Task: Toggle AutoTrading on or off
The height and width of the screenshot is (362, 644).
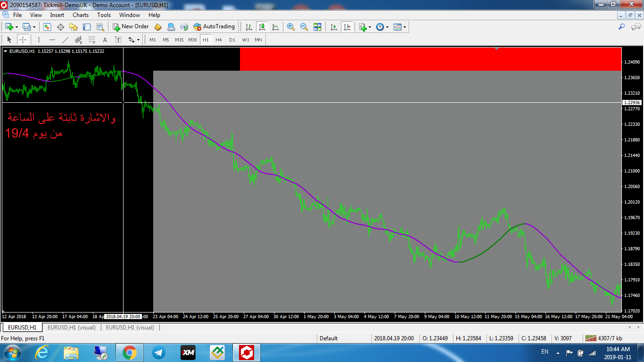Action: (x=214, y=27)
